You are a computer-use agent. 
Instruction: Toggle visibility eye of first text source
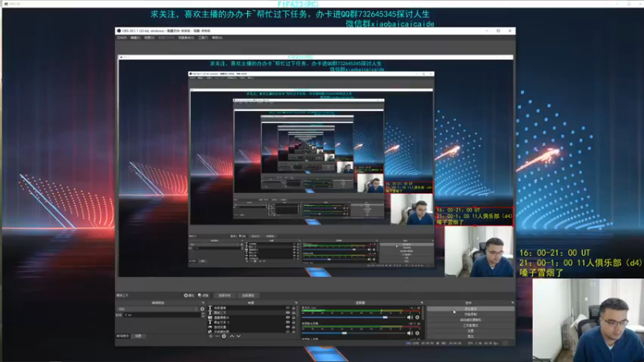coord(288,308)
